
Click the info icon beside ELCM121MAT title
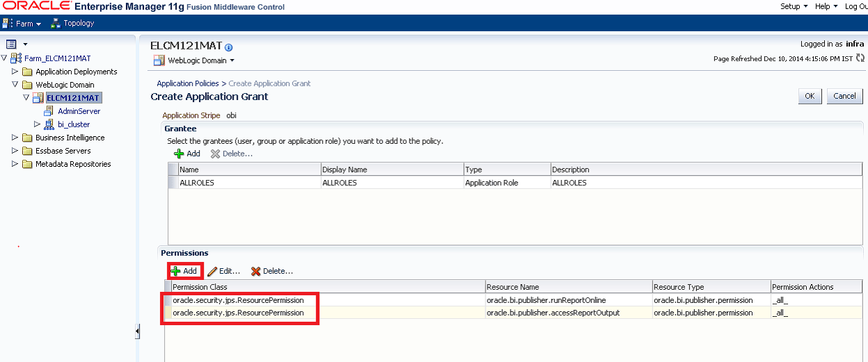pyautogui.click(x=229, y=47)
